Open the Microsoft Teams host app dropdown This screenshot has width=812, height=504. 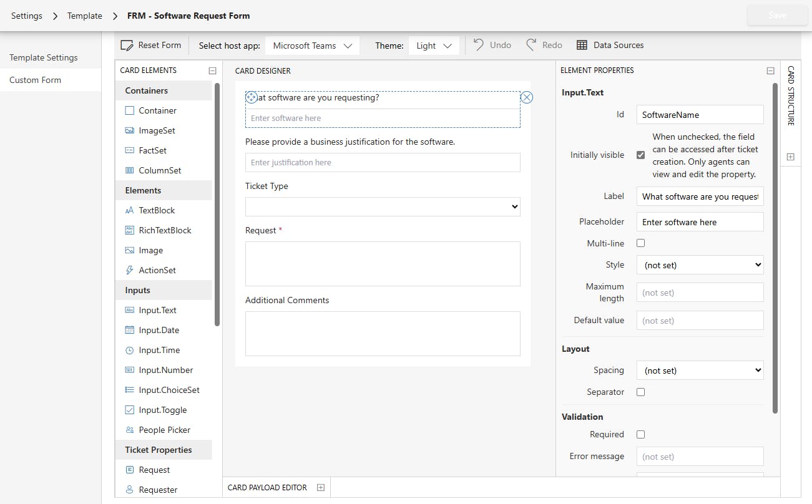coord(313,46)
